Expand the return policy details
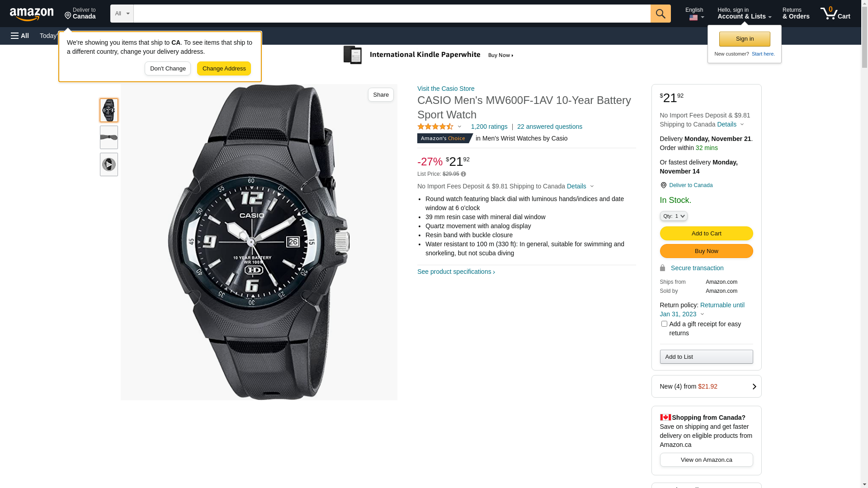The width and height of the screenshot is (868, 488). [702, 314]
